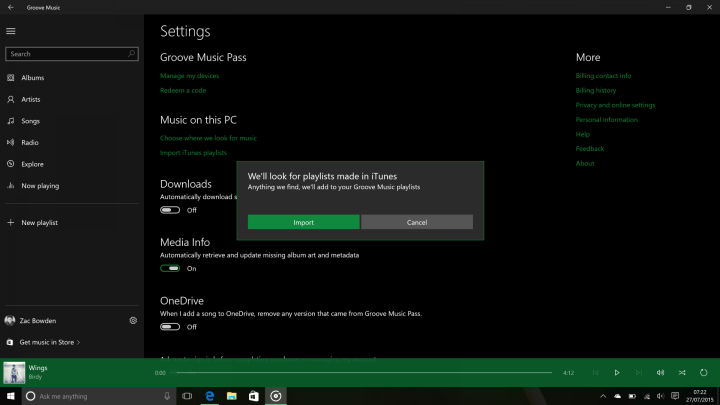Toggle the Downloads automatic download switch
The image size is (720, 405).
[x=170, y=210]
